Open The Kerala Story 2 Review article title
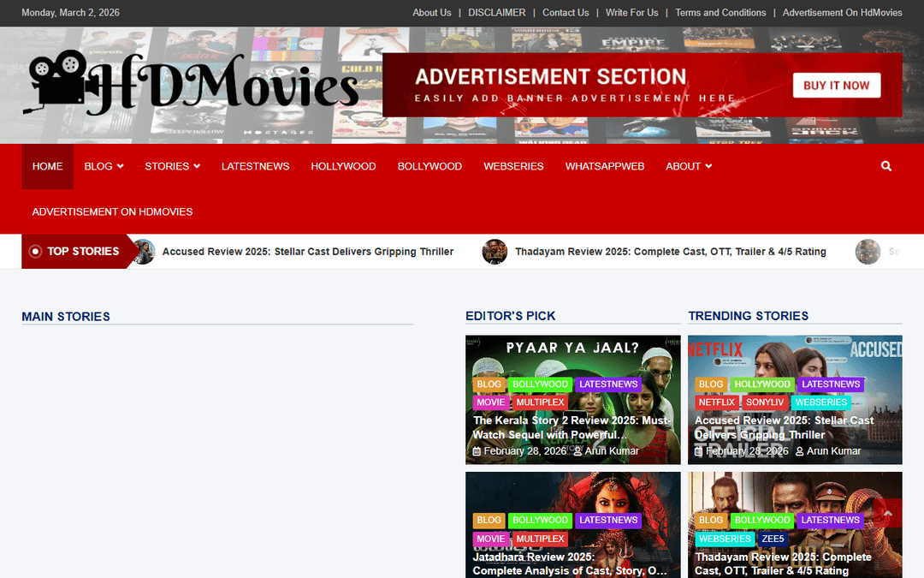Viewport: 924px width, 578px height. pyautogui.click(x=572, y=427)
